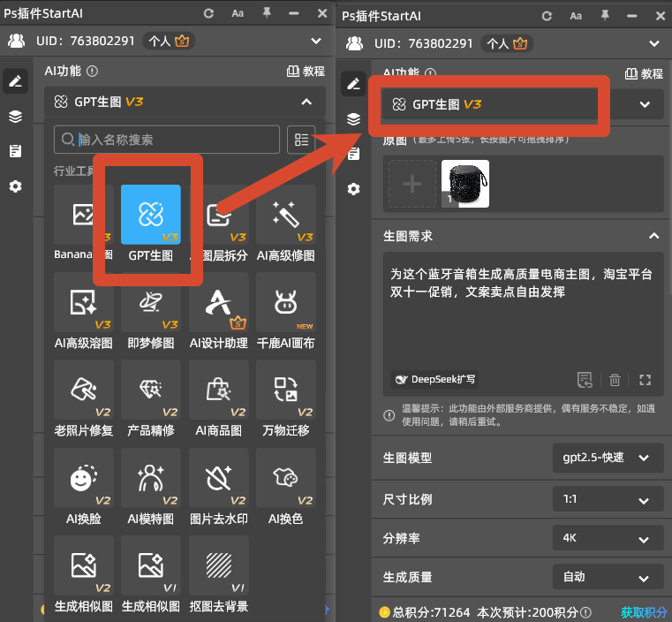Open the 生成相似图 V2 tool
Screen dimensions: 672x622
pos(84,565)
